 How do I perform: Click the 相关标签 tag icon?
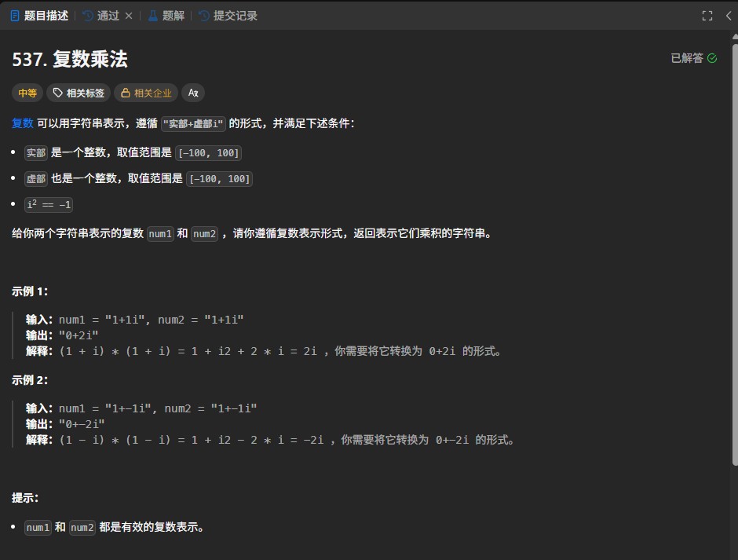(57, 93)
